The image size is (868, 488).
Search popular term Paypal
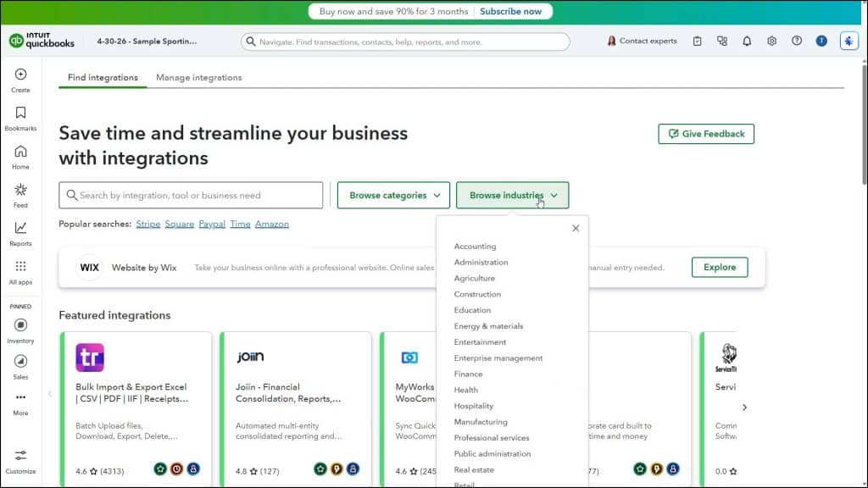212,224
